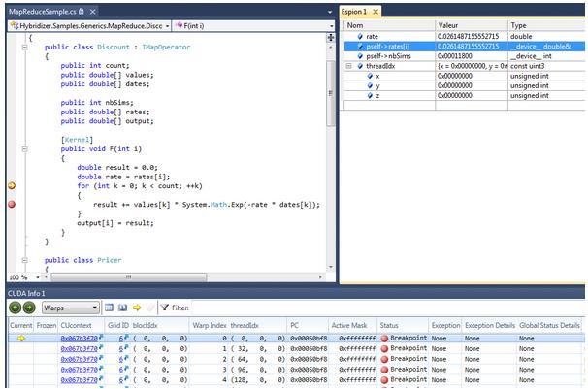Screen dimensions: 588x389
Task: Click the split editor icon above the scrollbar
Action: [332, 38]
